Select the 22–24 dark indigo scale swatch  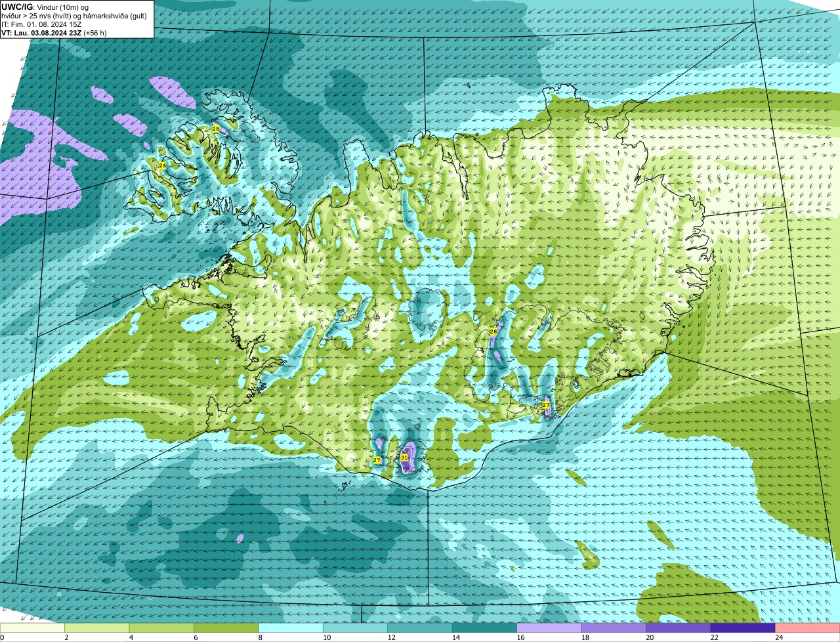(743, 628)
